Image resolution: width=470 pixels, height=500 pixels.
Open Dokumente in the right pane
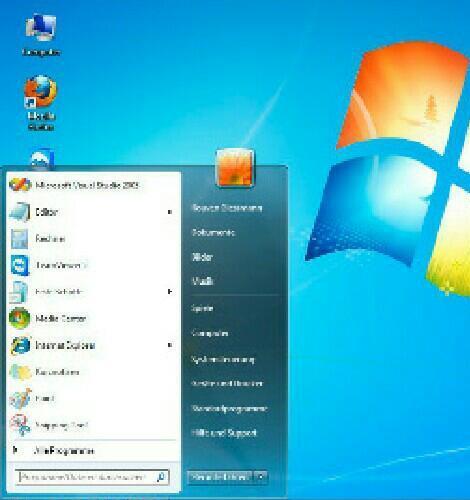213,232
